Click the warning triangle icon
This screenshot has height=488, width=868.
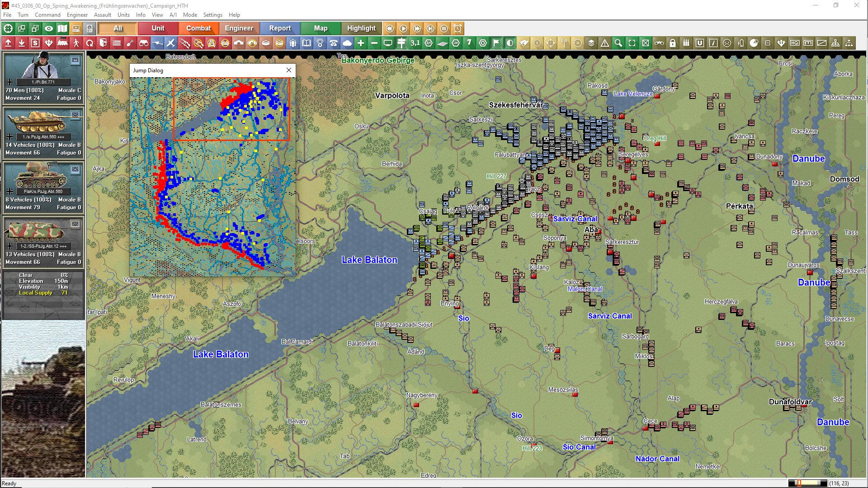[605, 43]
